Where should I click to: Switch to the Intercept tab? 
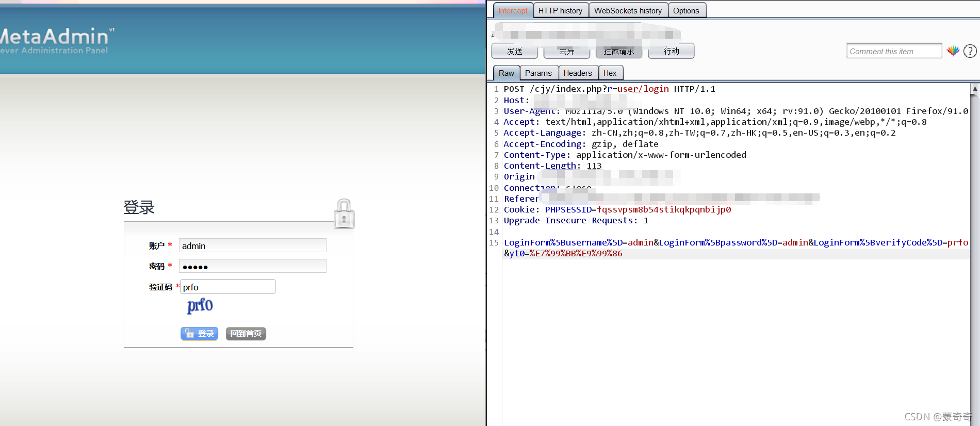point(513,10)
